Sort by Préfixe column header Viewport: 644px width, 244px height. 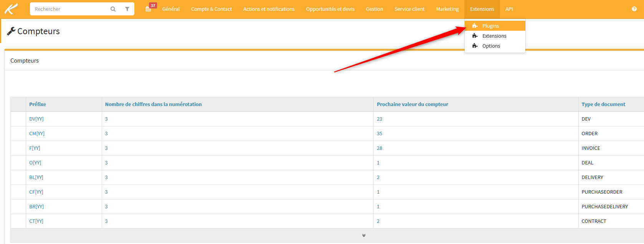38,104
